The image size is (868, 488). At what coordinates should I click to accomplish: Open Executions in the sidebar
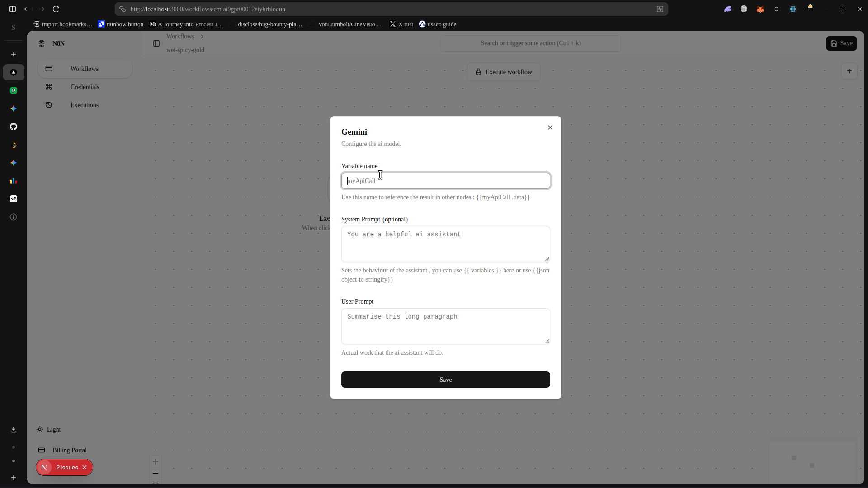[85, 105]
